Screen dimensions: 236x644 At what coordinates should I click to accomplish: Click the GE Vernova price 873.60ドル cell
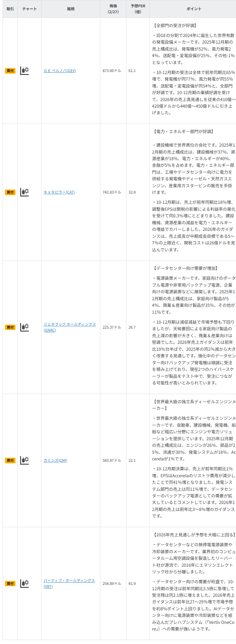(x=112, y=71)
